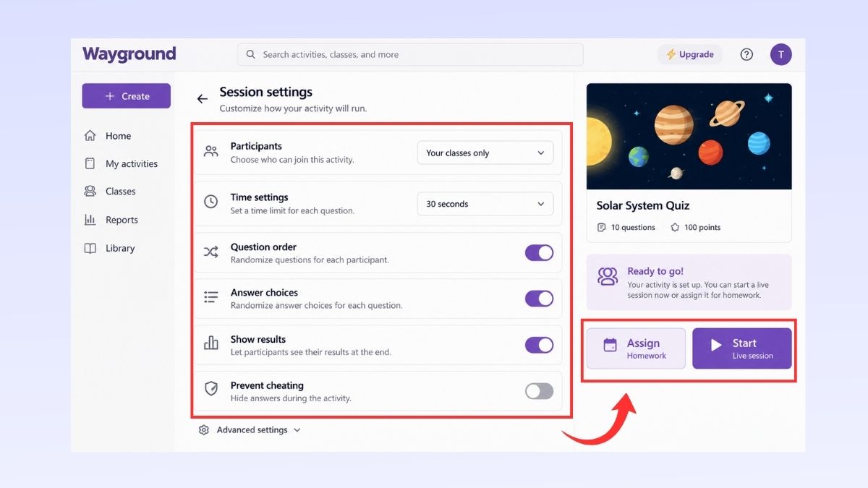Click the Participants setting label
The height and width of the screenshot is (488, 868).
coord(256,146)
